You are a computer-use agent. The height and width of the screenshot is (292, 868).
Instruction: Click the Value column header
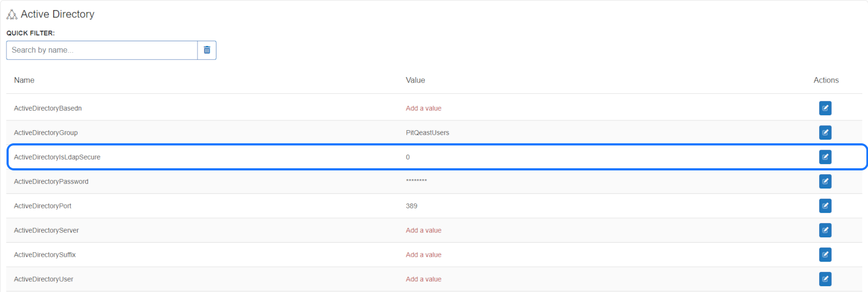click(416, 80)
